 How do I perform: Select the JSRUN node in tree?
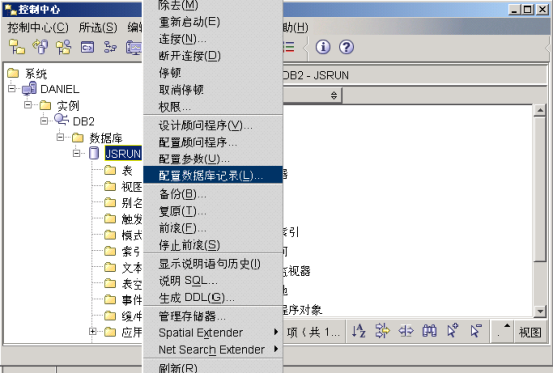coord(123,154)
